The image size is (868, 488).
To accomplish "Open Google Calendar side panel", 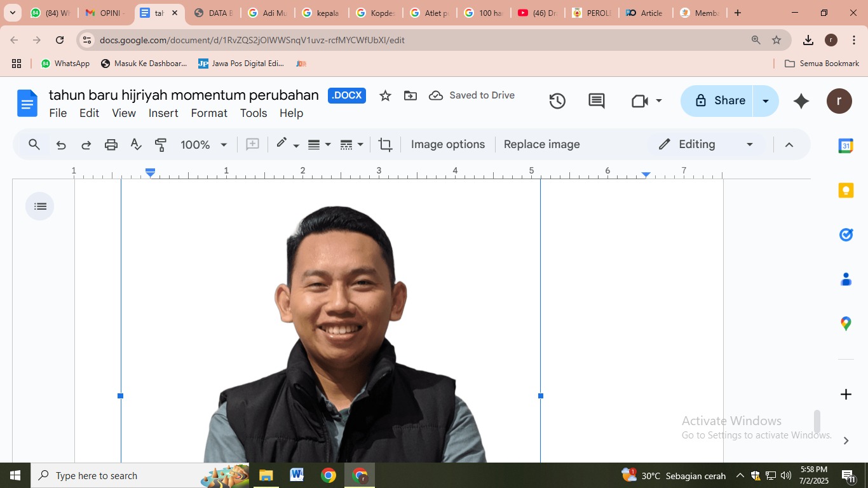I will [846, 146].
